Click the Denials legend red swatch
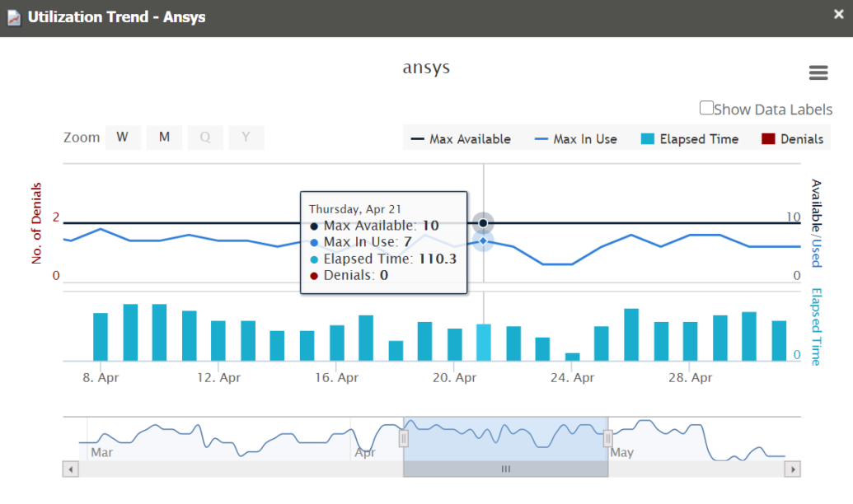 pyautogui.click(x=768, y=139)
